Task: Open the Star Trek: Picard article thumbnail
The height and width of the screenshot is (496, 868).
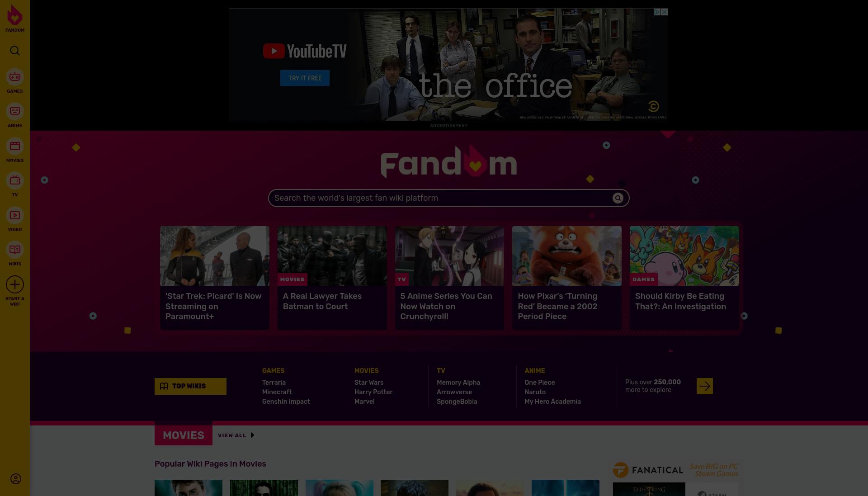Action: pyautogui.click(x=215, y=256)
